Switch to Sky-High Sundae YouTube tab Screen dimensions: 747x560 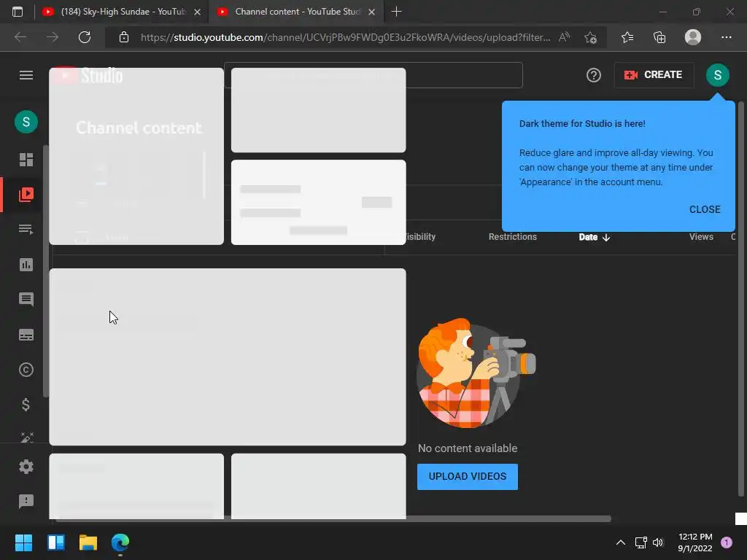[122, 12]
